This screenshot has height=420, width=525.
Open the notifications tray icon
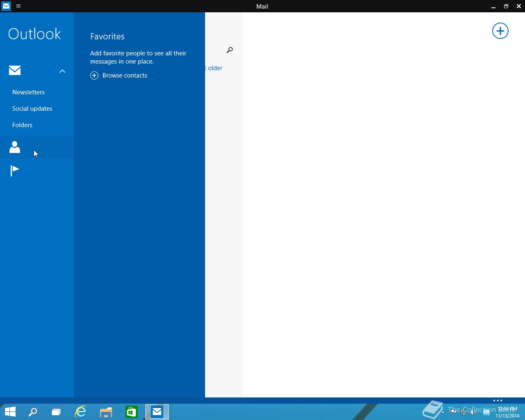pos(486,412)
